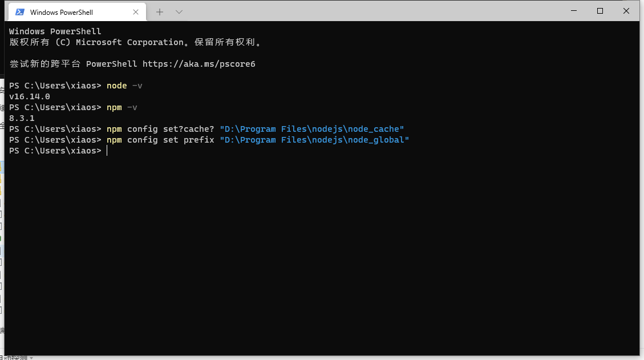This screenshot has width=644, height=360.
Task: Close the Windows PowerShell tab
Action: [136, 12]
